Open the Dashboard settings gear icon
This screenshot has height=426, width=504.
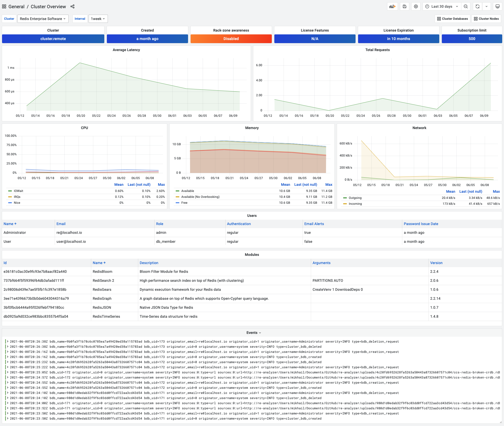click(416, 6)
